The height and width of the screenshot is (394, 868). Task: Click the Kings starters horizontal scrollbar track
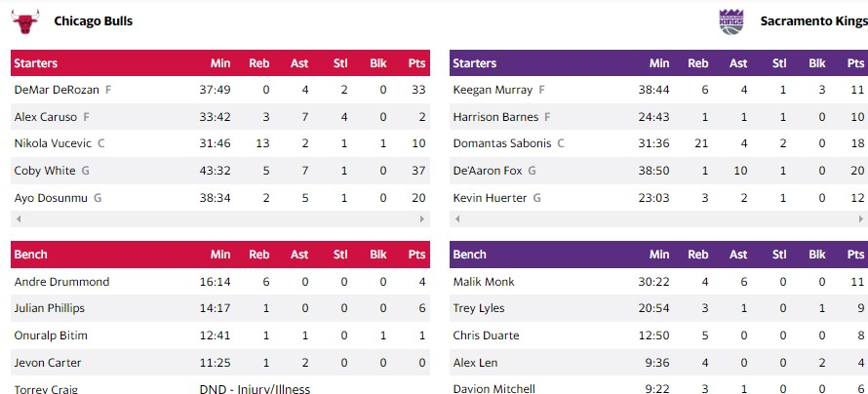[658, 218]
